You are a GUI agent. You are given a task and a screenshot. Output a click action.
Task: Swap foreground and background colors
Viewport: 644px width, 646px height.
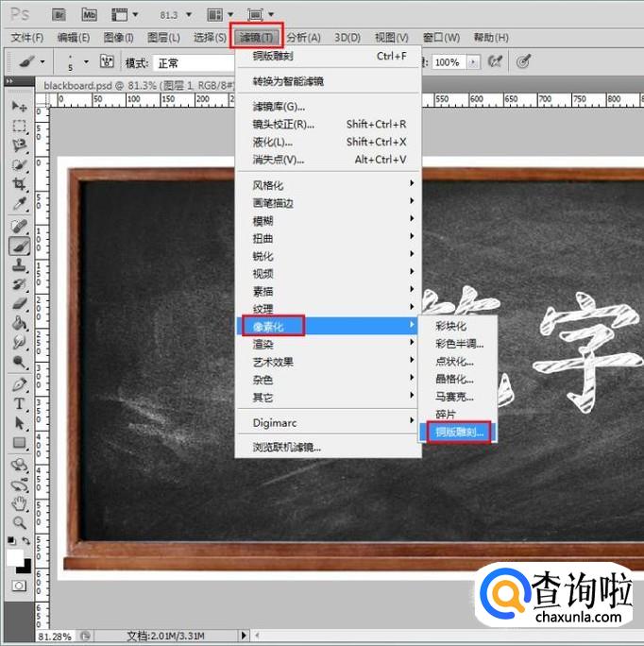click(26, 542)
